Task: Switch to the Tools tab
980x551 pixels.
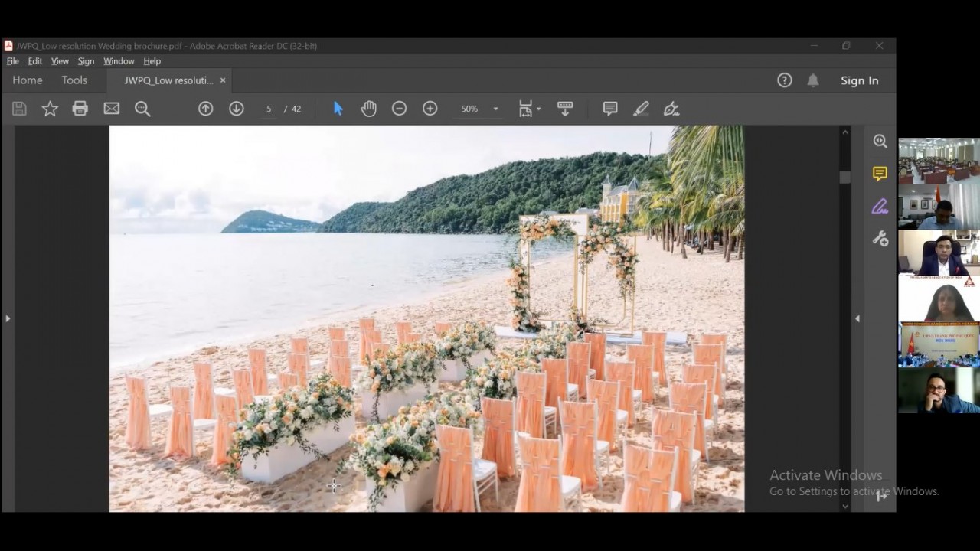Action: [74, 80]
